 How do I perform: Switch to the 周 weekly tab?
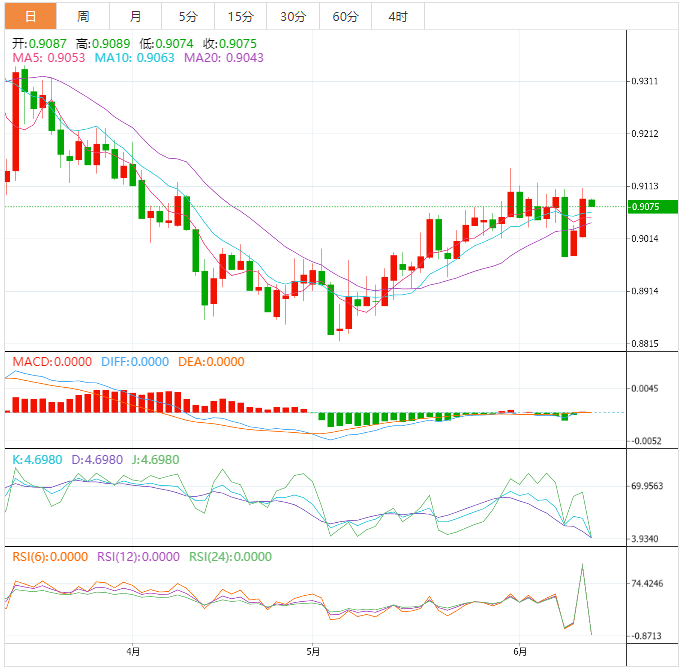click(83, 16)
